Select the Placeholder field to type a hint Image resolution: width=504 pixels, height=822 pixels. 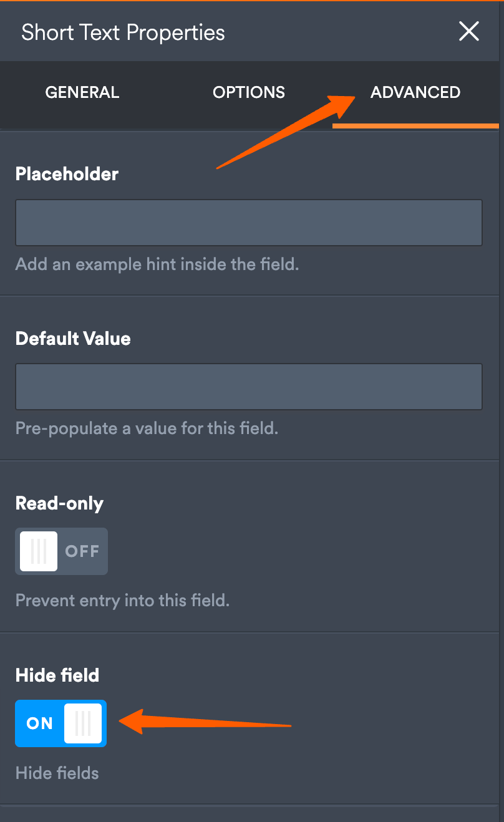[249, 222]
